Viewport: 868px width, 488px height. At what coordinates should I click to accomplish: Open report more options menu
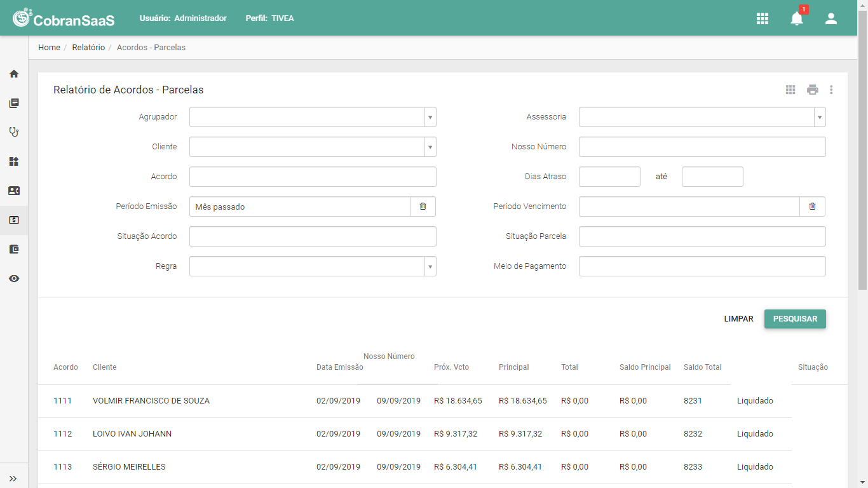(x=831, y=90)
